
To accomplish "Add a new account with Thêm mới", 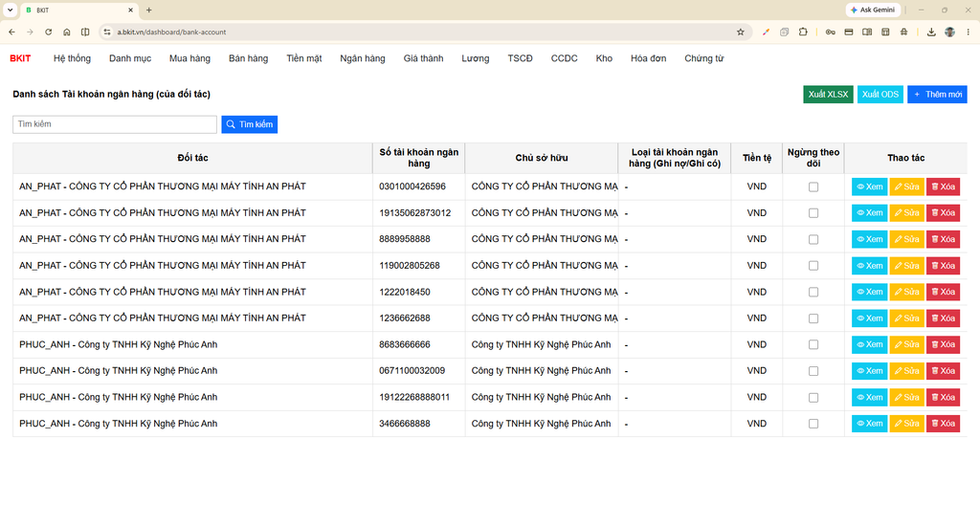I will [937, 95].
